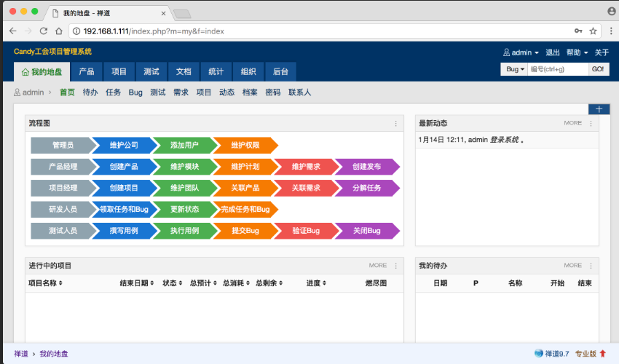Click the 维护权限 flowchart step

point(245,146)
